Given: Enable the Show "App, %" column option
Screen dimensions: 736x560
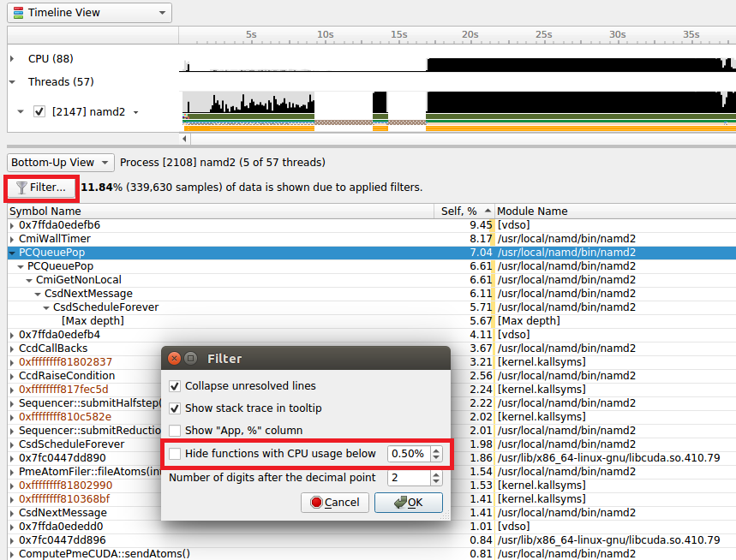Looking at the screenshot, I should [x=174, y=430].
